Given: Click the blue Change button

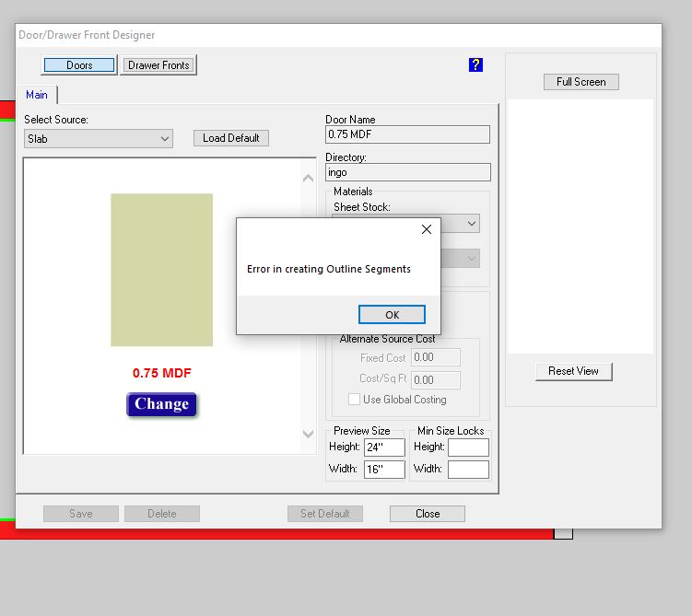Looking at the screenshot, I should [161, 404].
